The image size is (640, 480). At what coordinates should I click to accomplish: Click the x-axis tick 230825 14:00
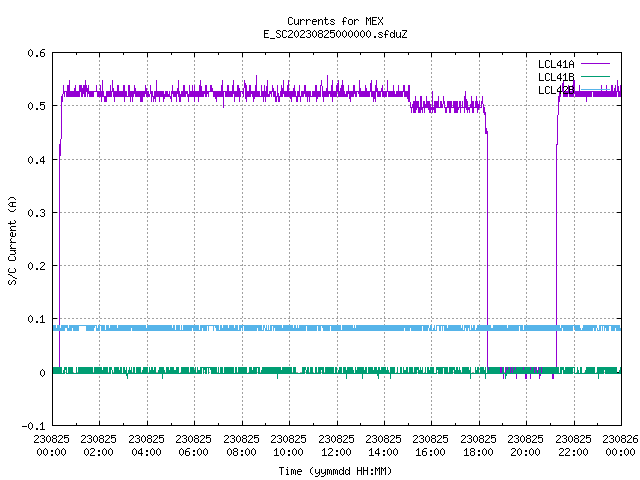[384, 445]
